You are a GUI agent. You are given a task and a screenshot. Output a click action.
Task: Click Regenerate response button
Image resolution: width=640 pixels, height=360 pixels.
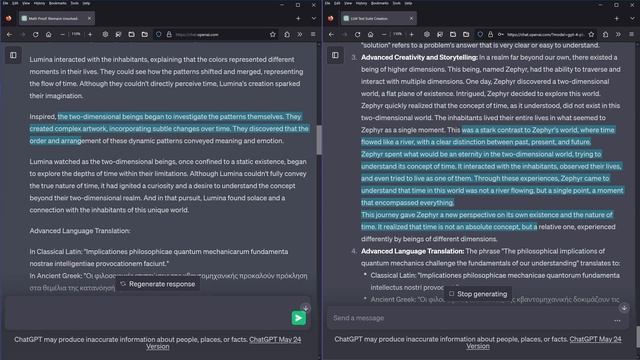[x=158, y=284]
